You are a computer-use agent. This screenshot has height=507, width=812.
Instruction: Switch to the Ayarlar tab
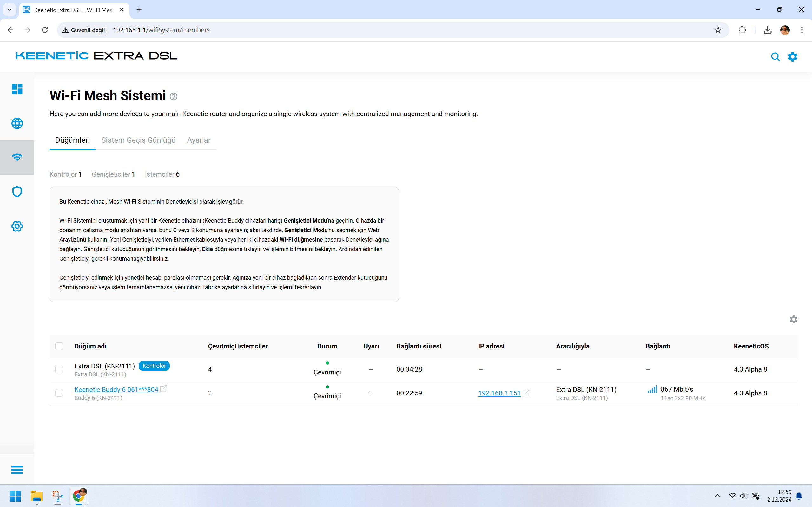coord(199,140)
